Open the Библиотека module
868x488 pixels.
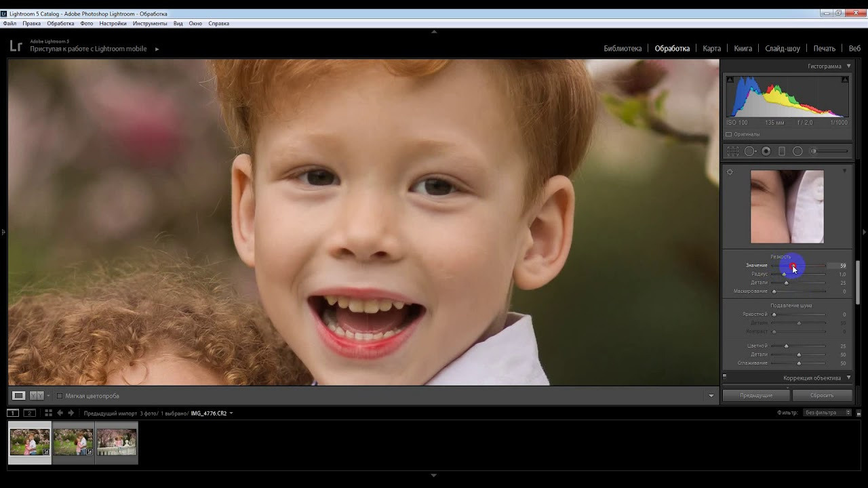click(622, 49)
